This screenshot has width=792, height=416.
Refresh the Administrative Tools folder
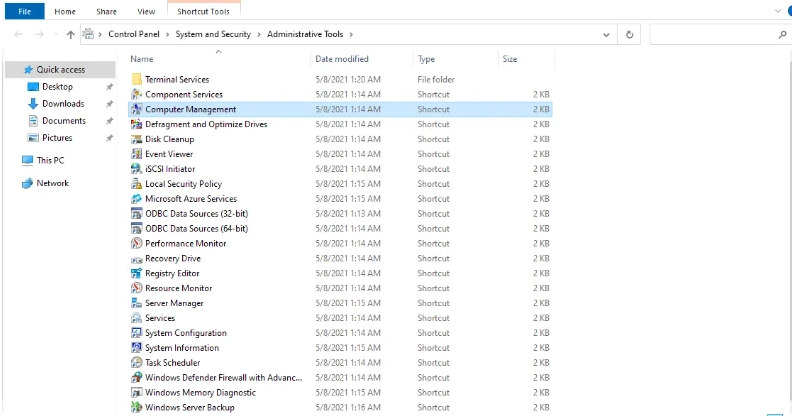(629, 34)
